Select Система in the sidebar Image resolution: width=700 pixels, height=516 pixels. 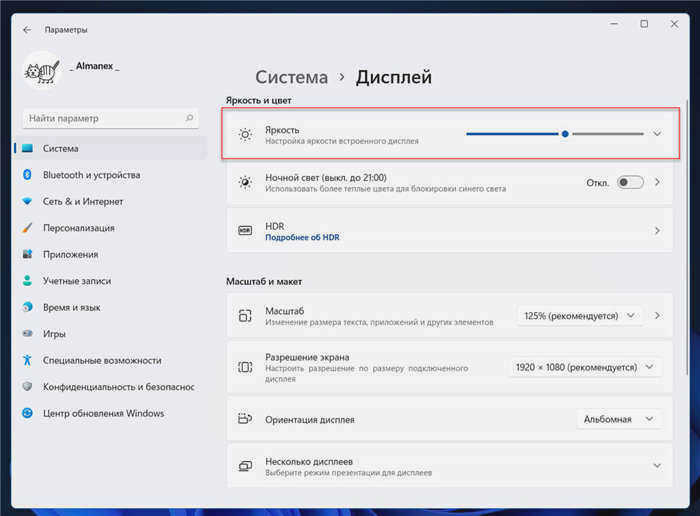111,148
